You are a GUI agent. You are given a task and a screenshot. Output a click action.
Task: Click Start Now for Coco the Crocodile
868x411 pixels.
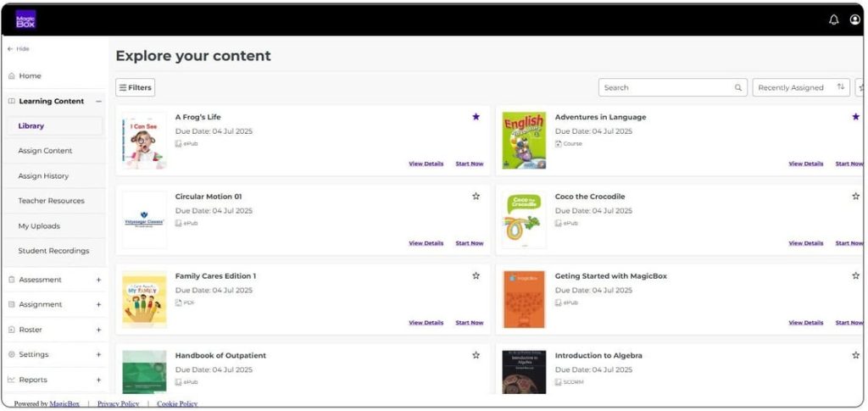[849, 243]
